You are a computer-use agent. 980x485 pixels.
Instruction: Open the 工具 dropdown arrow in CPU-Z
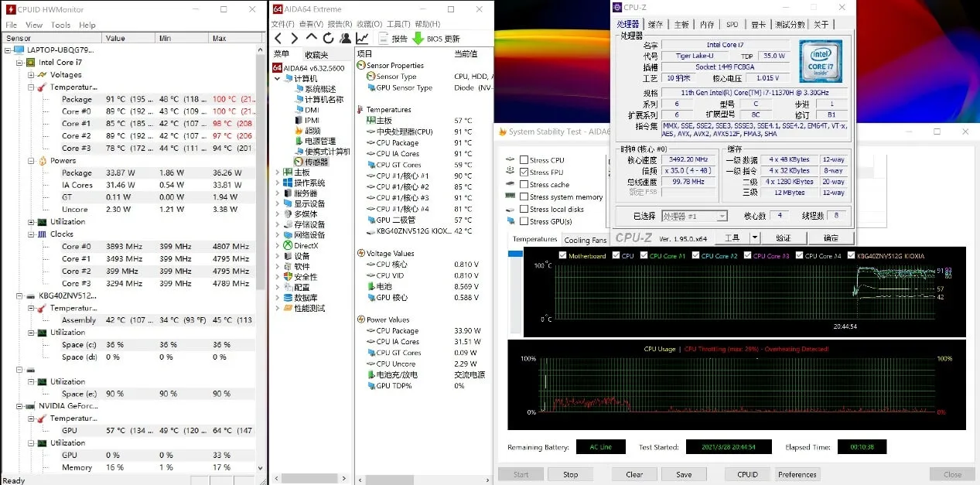[x=755, y=237]
